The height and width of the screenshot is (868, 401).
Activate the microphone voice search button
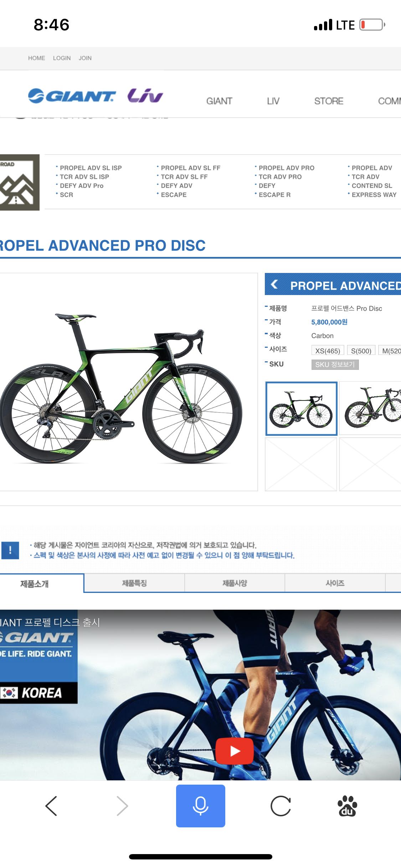[x=201, y=806]
